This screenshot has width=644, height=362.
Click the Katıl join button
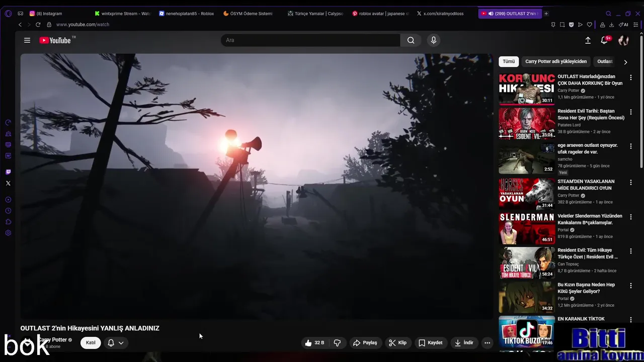91,343
